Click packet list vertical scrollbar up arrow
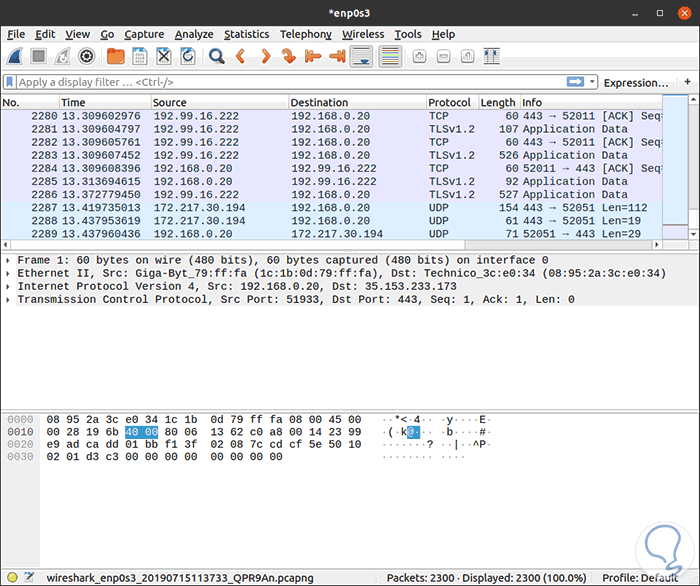The height and width of the screenshot is (586, 700). tap(693, 100)
